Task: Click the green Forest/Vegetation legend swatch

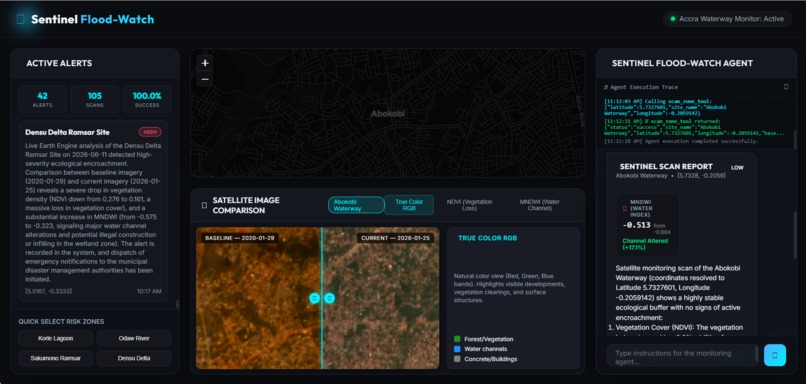Action: tap(456, 339)
